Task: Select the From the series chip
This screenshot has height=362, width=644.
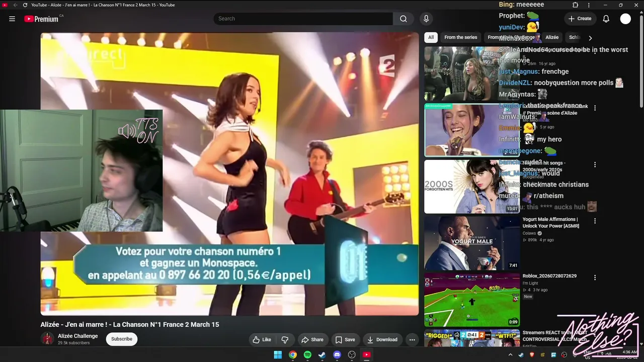Action: click(460, 37)
